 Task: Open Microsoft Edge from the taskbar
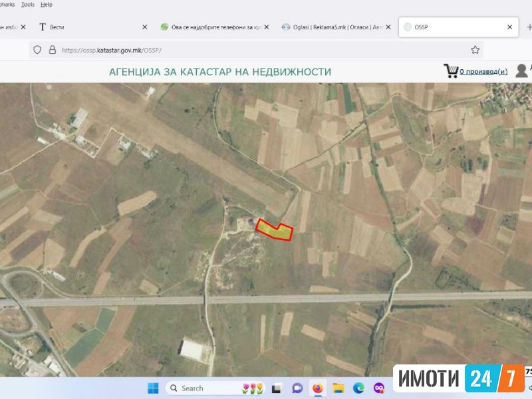[360, 388]
